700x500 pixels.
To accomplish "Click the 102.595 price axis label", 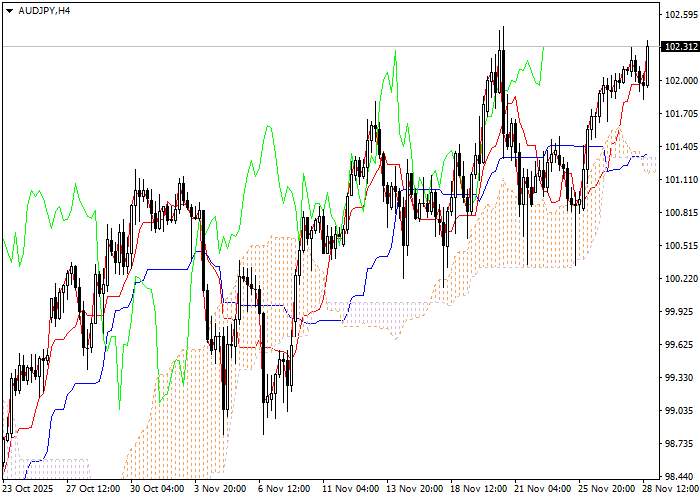I will tap(681, 15).
